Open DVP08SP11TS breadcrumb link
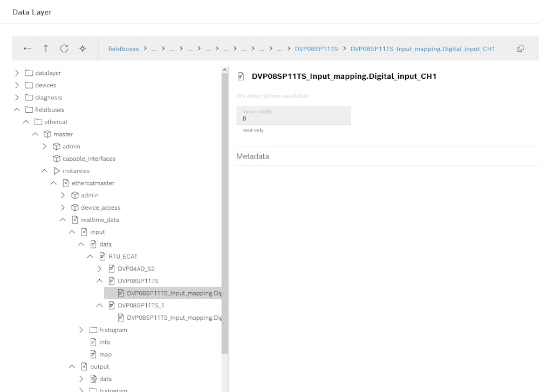Screen dimensions: 539x392 point(316,49)
